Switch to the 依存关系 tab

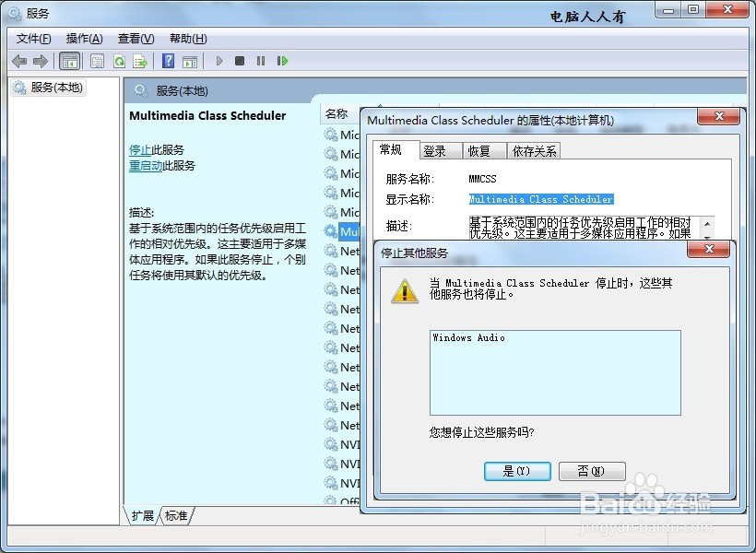click(x=533, y=151)
